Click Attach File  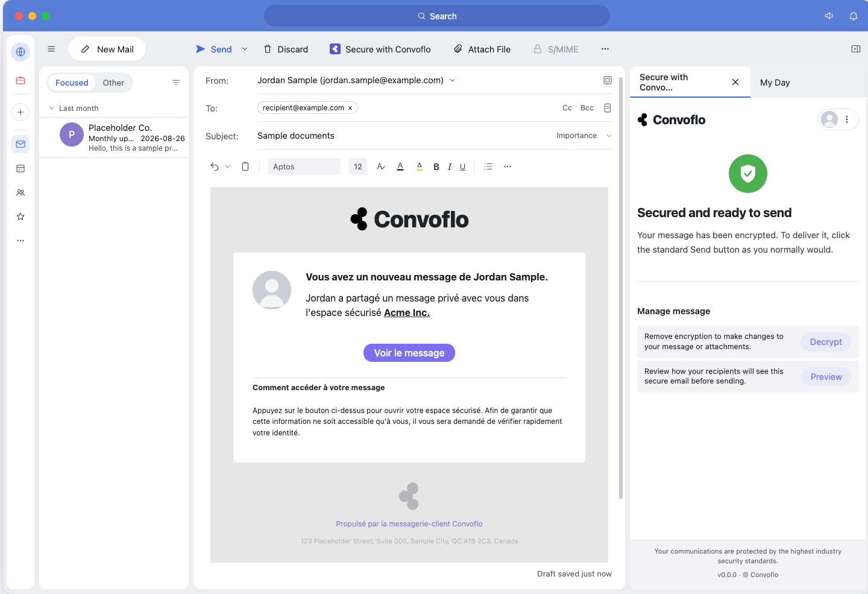click(x=482, y=49)
